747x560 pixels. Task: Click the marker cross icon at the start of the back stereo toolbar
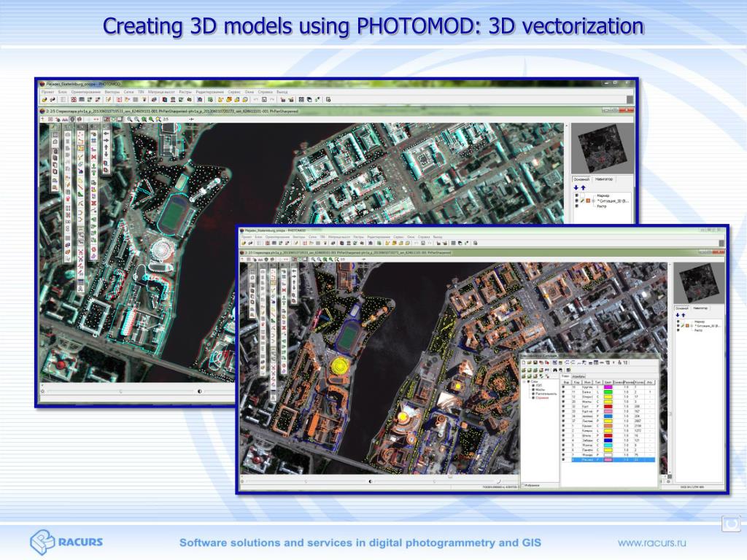[42, 119]
